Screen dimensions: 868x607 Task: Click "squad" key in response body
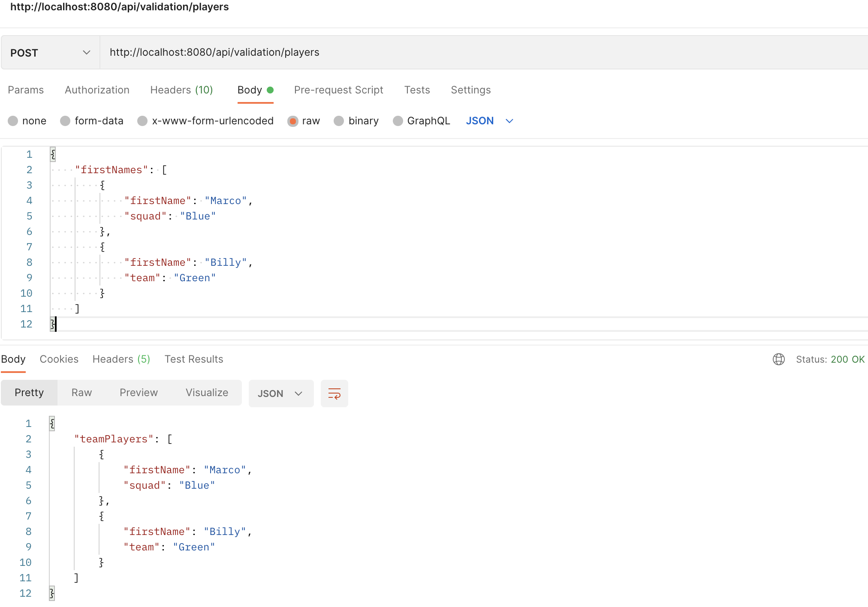tap(145, 485)
